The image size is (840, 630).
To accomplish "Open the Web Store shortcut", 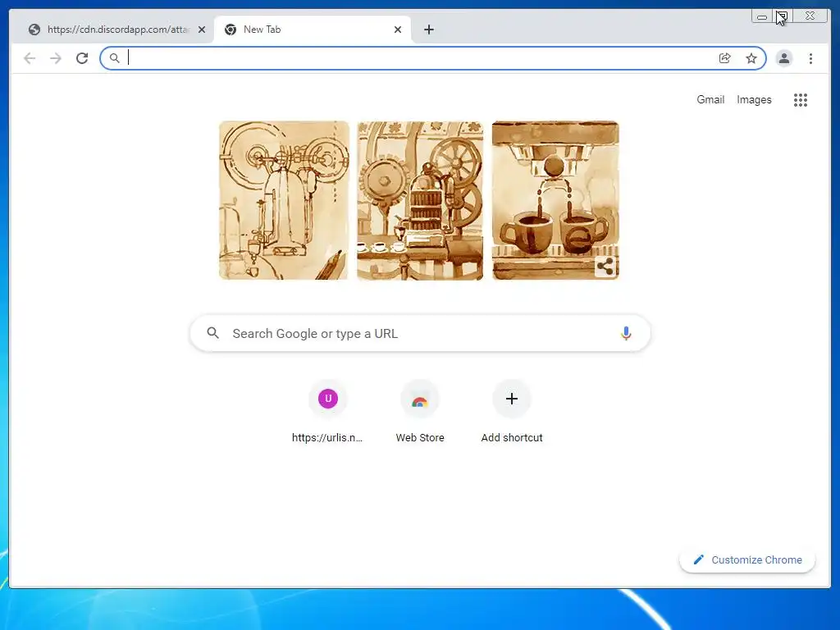I will 420,413.
